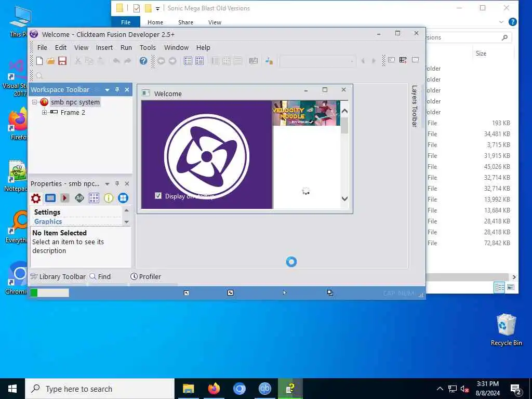Sort by Size column header in Explorer
This screenshot has height=399, width=532.
[481, 54]
